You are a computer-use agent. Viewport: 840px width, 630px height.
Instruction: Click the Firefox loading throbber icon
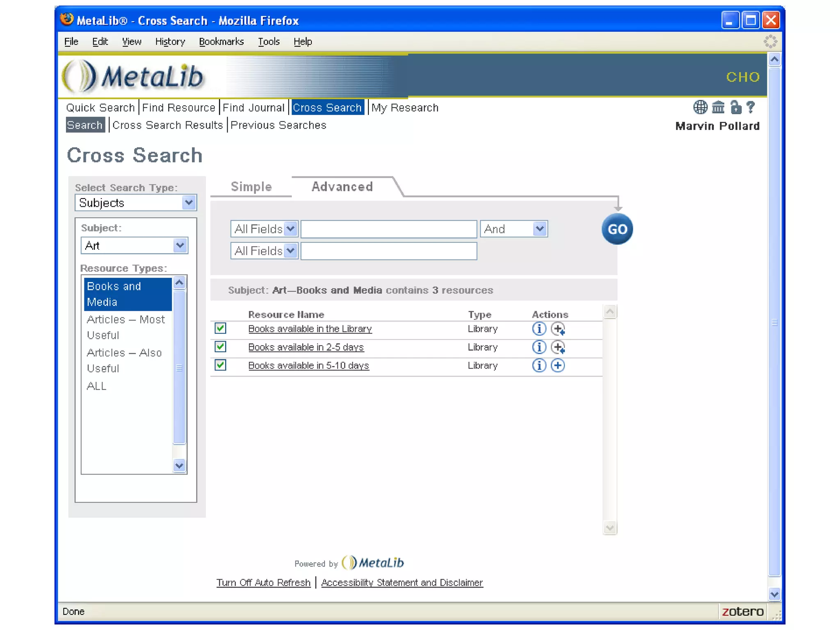coord(770,41)
